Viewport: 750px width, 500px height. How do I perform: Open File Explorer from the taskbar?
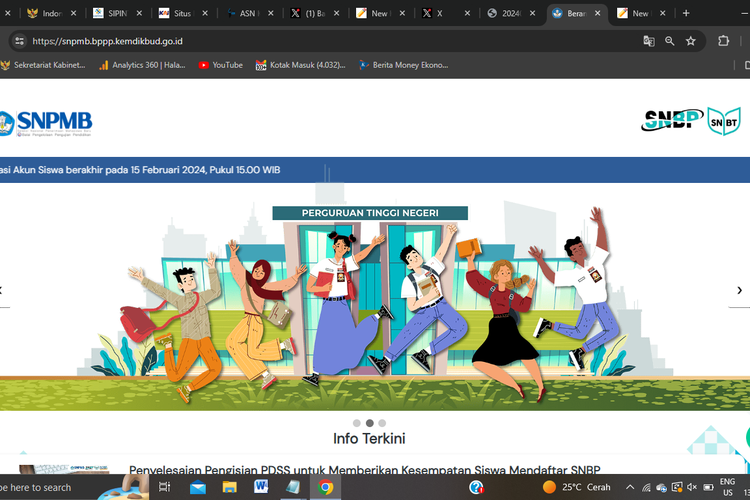click(x=229, y=487)
